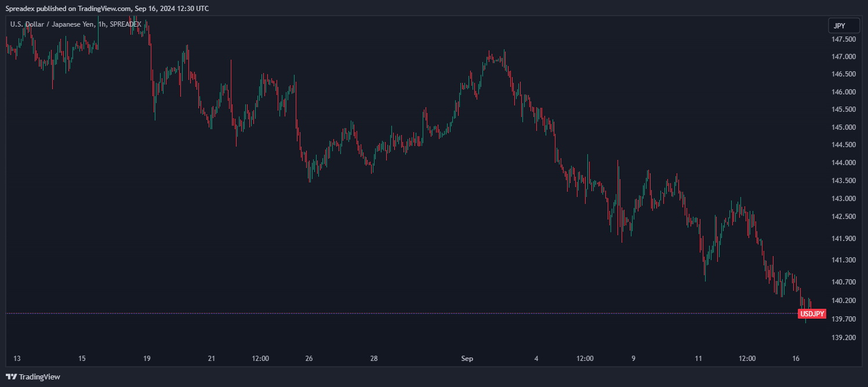The image size is (868, 387).
Task: Click the '26' date label on time axis
Action: pos(309,359)
